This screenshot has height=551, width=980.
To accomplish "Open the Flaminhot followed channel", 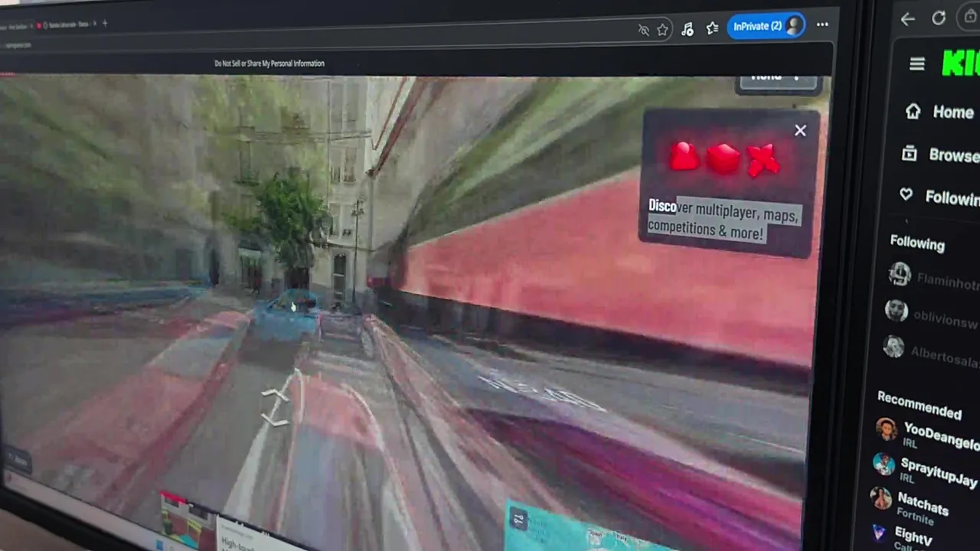I will click(x=933, y=279).
